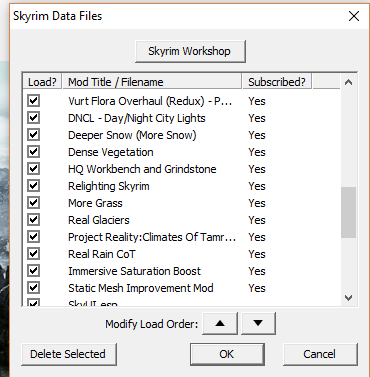370x377 pixels.
Task: Click the Subscribed? column header
Action: click(x=277, y=82)
